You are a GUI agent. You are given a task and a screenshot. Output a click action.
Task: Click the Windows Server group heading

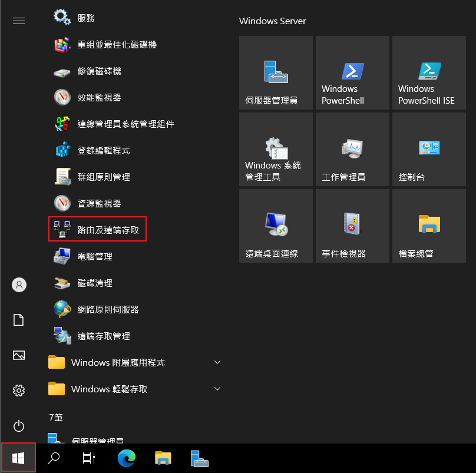272,21
